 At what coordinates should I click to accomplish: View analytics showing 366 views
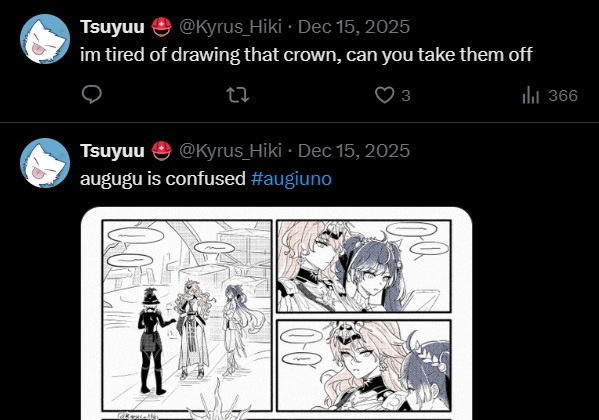(550, 95)
